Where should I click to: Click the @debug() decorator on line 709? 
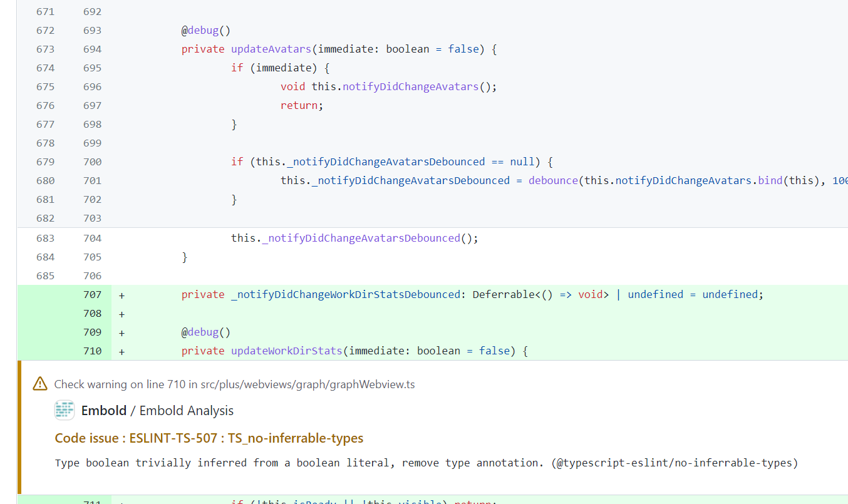(206, 332)
